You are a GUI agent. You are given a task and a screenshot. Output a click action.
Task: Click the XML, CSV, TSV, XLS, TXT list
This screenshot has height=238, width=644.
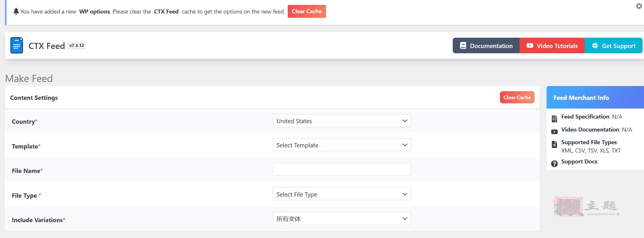pyautogui.click(x=591, y=151)
